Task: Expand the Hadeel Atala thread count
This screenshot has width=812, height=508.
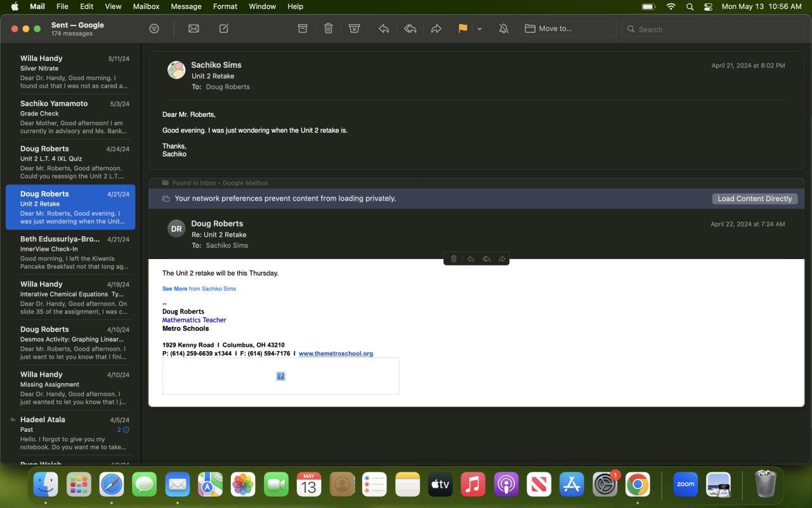Action: click(x=123, y=430)
